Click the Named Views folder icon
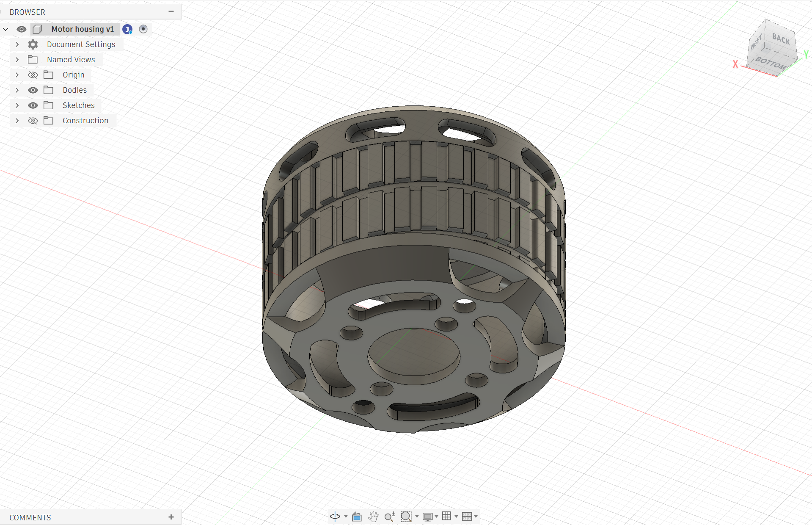Viewport: 812px width, 525px height. click(x=33, y=60)
